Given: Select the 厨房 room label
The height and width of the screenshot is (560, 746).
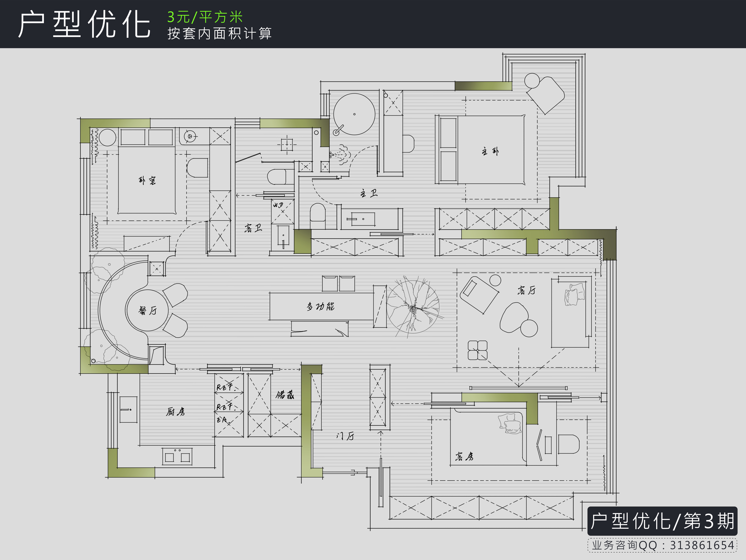Looking at the screenshot, I should click(x=175, y=412).
